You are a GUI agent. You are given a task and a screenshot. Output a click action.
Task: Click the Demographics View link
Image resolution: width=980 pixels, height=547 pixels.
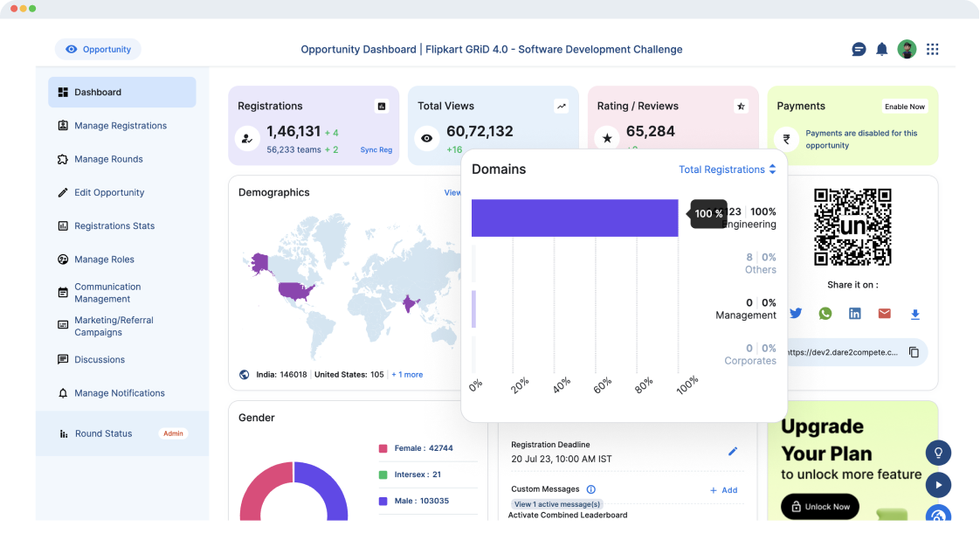point(452,192)
